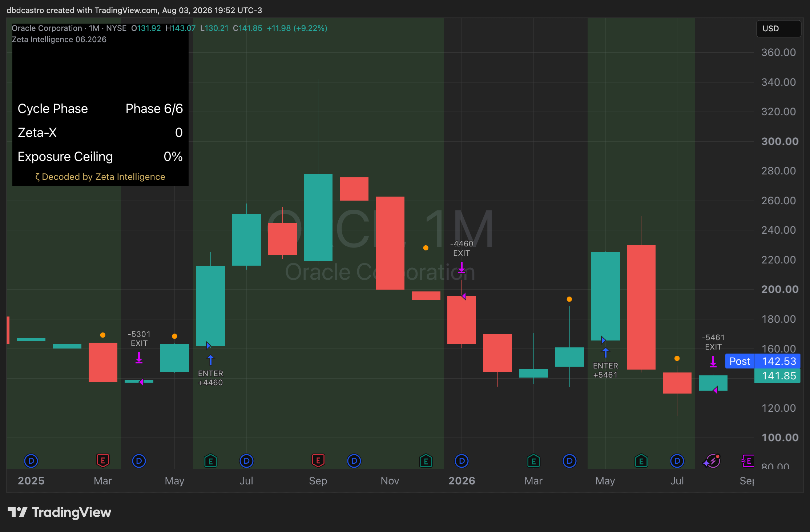The height and width of the screenshot is (532, 810).
Task: Click the dividend D marker under 2026
Action: point(462,461)
